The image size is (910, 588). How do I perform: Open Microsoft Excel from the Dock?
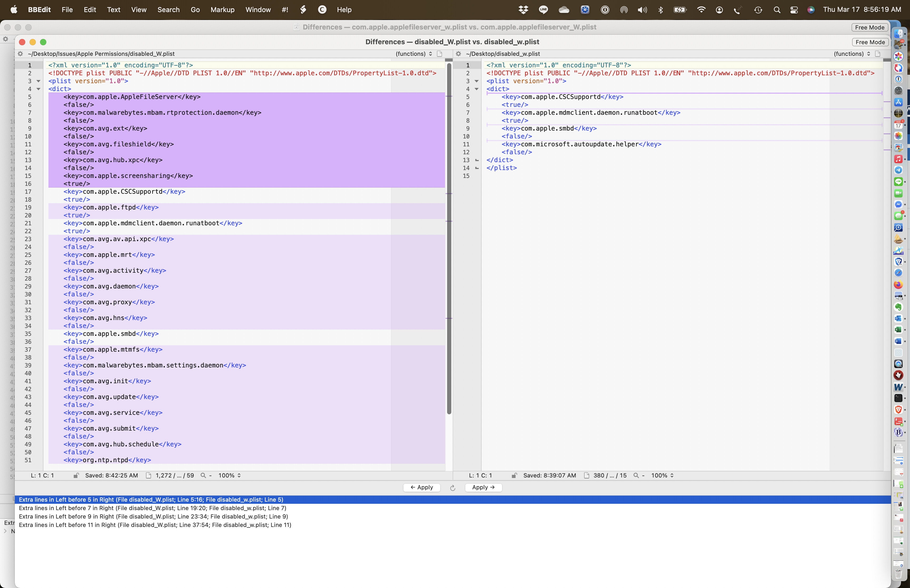coord(898,330)
